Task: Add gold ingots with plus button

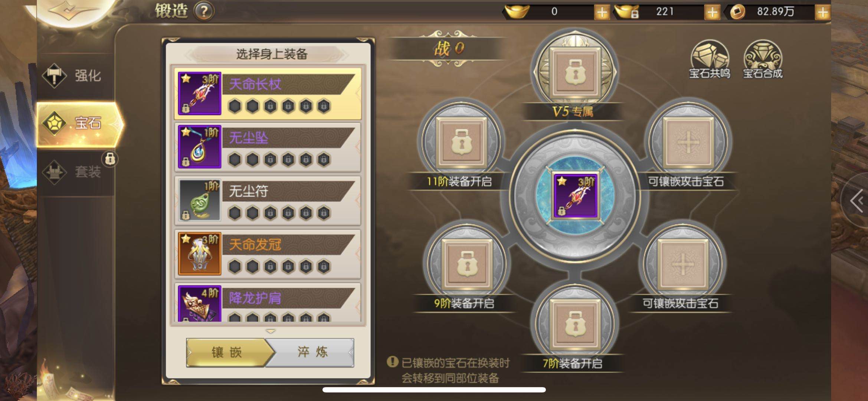Action: click(x=602, y=12)
